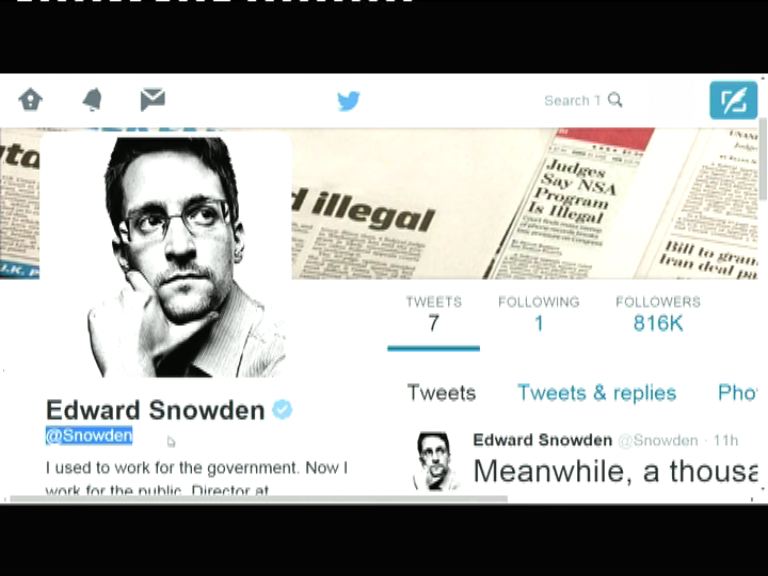Open the tweet's 11h timestamp link
This screenshot has width=768, height=576.
725,440
